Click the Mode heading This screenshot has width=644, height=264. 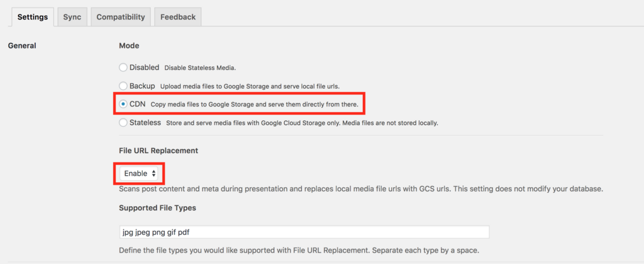(129, 45)
